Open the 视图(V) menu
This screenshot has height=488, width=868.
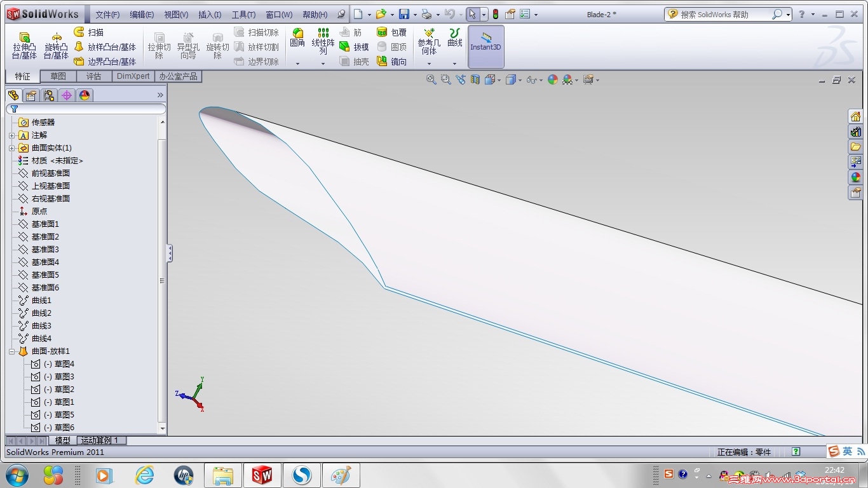click(176, 15)
